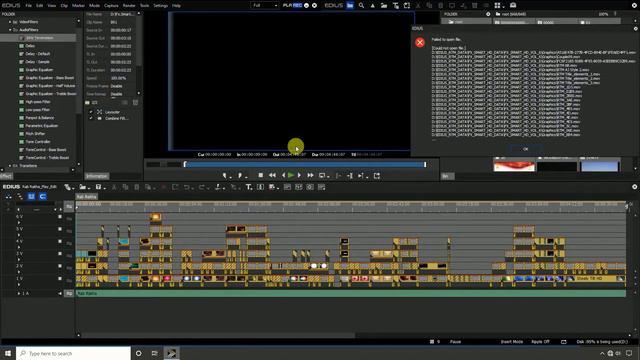This screenshot has height=360, width=640.
Task: Click OK in the error dialog
Action: (526, 149)
